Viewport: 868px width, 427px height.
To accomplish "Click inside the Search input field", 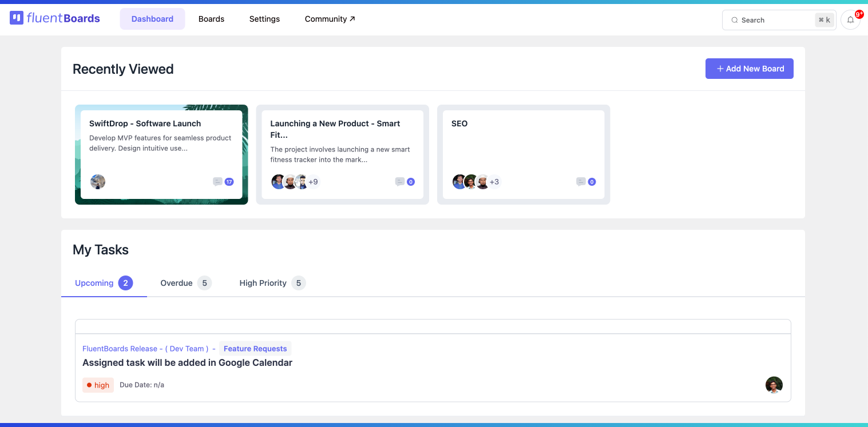I will [x=772, y=19].
